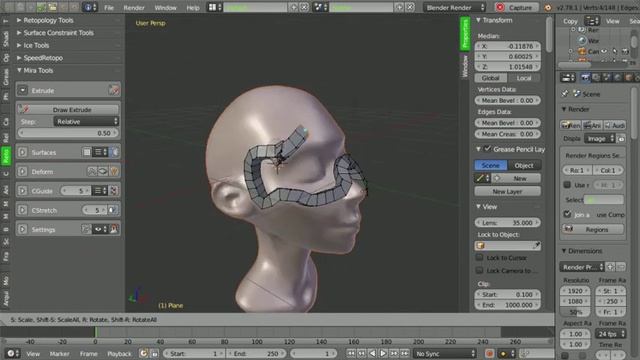Open the Render menu in top bar
This screenshot has width=640, height=360.
pos(134,8)
